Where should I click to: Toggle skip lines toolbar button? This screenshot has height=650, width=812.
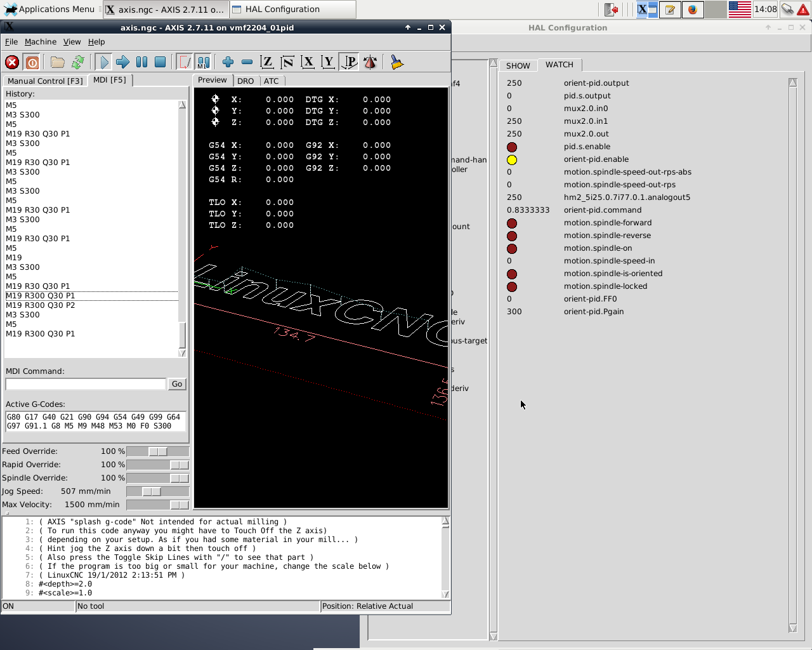pyautogui.click(x=185, y=62)
